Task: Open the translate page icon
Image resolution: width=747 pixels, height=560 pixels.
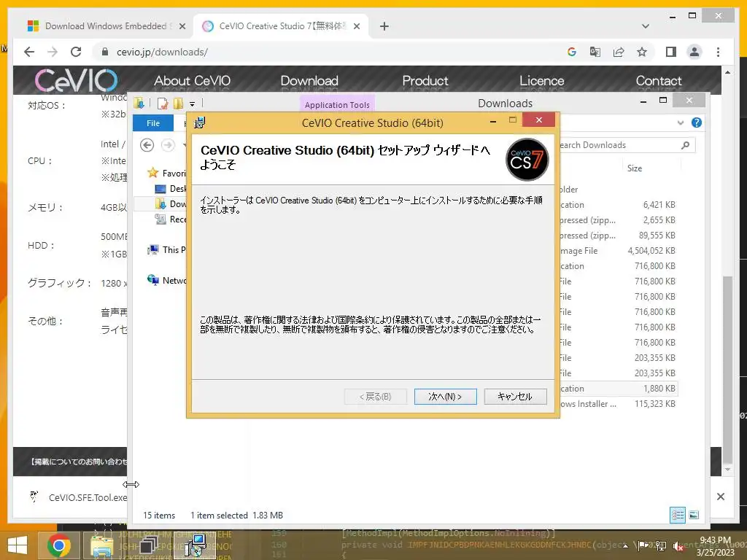Action: [595, 52]
